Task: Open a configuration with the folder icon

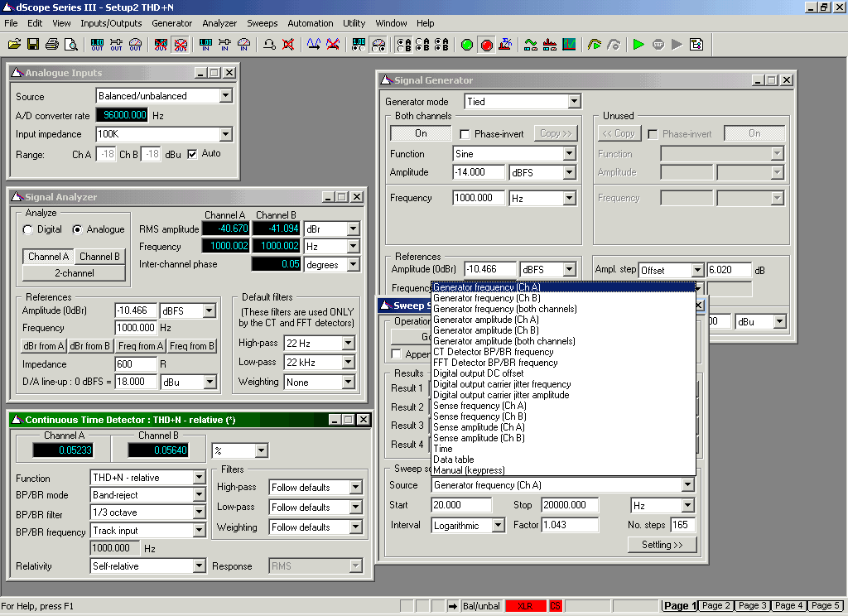Action: 15,45
